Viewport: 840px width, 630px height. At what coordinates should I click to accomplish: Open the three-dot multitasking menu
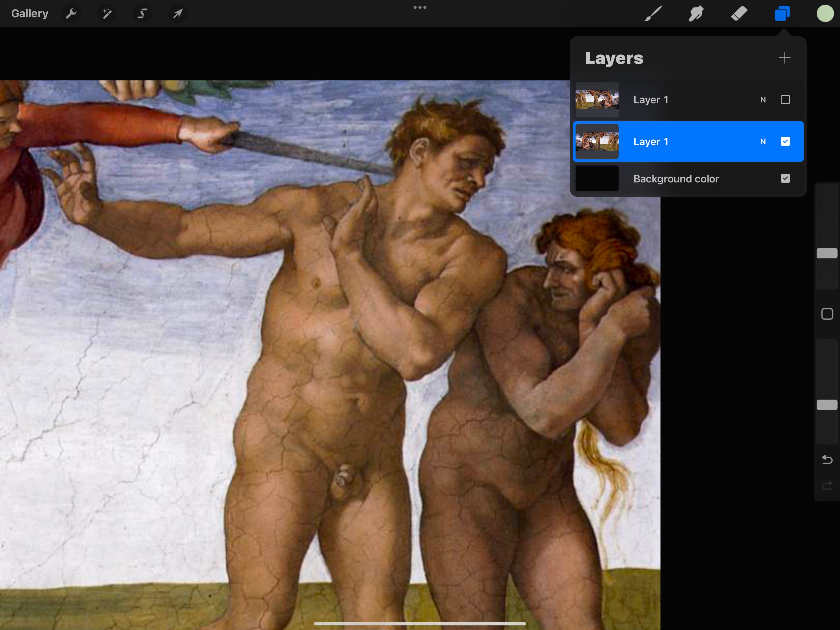pos(420,7)
